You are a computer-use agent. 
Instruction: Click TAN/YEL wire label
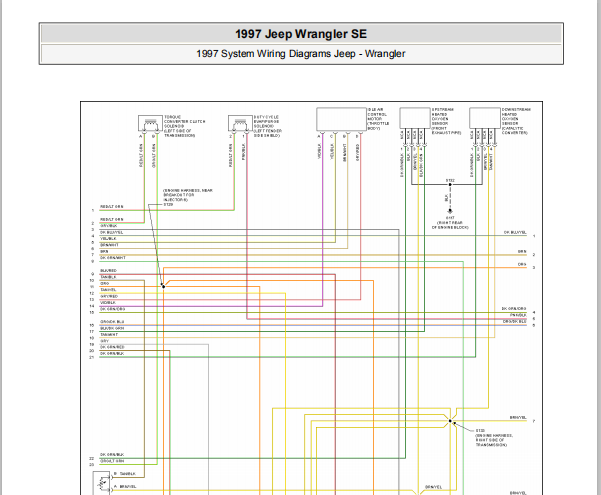click(108, 290)
